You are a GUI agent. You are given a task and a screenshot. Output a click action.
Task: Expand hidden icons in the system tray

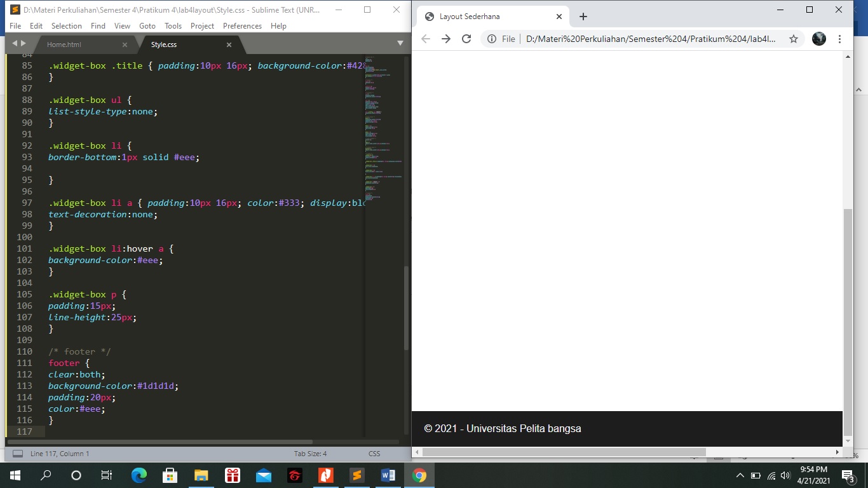[740, 475]
